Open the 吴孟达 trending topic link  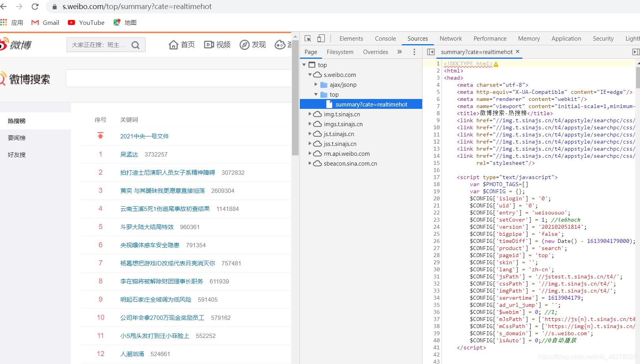[x=129, y=154]
